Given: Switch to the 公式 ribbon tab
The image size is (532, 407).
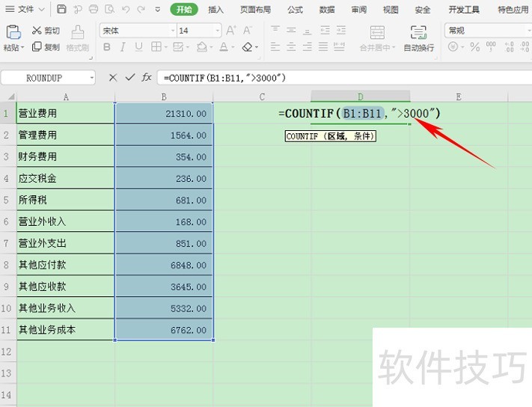Looking at the screenshot, I should [295, 10].
